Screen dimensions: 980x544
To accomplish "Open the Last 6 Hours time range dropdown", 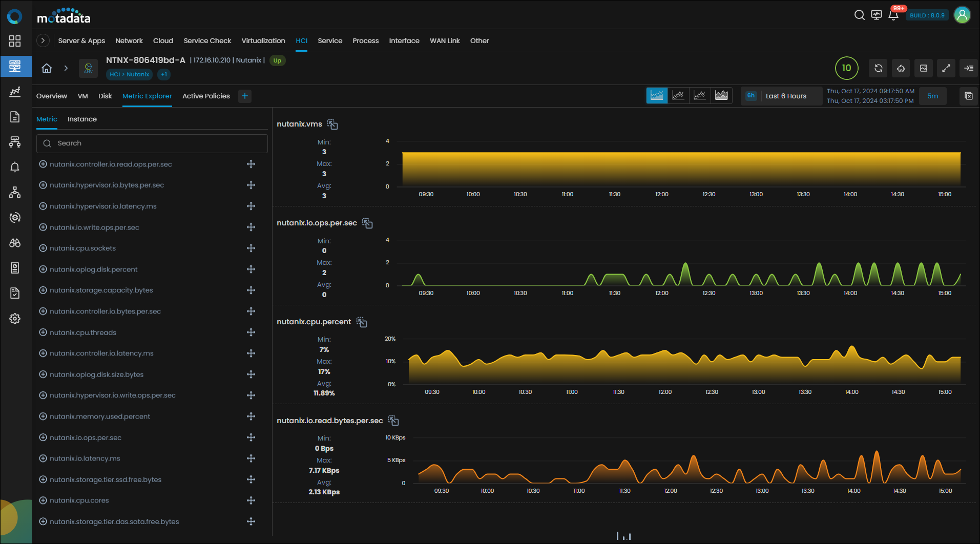I will click(781, 96).
